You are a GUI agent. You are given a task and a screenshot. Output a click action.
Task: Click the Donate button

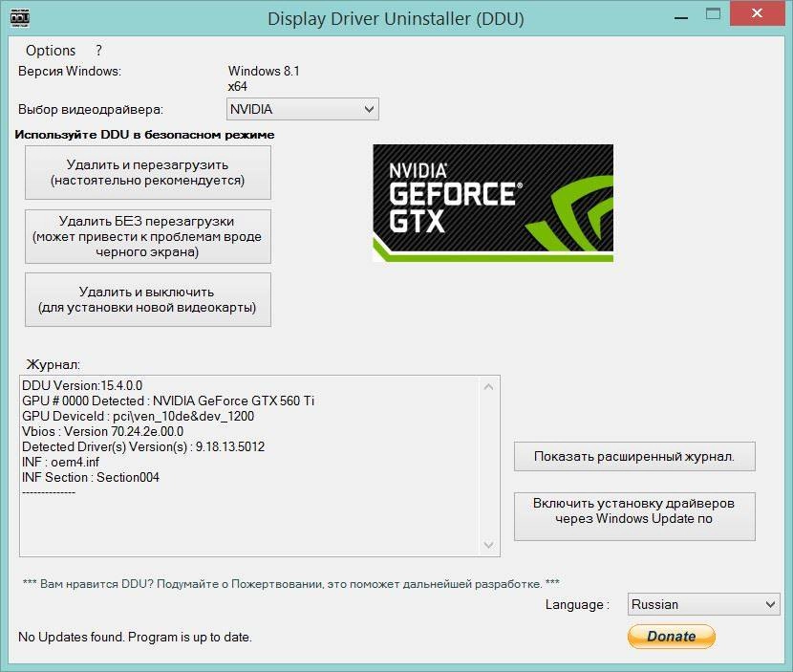(672, 636)
